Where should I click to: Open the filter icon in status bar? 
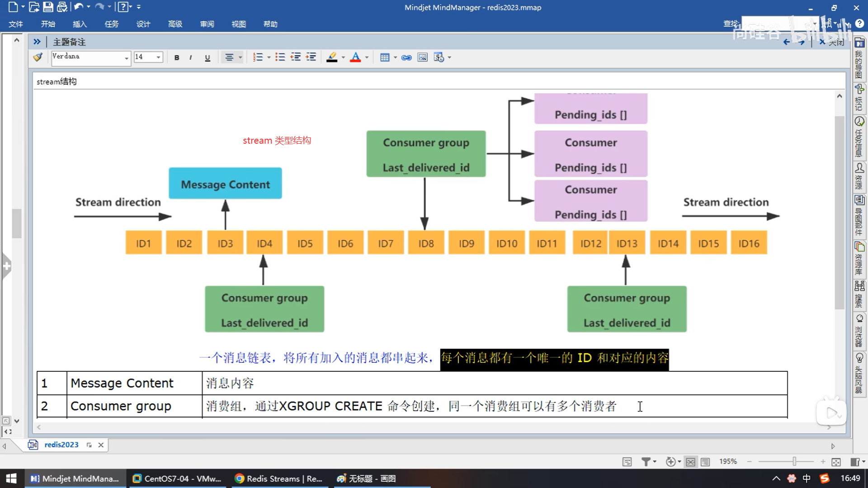click(646, 461)
